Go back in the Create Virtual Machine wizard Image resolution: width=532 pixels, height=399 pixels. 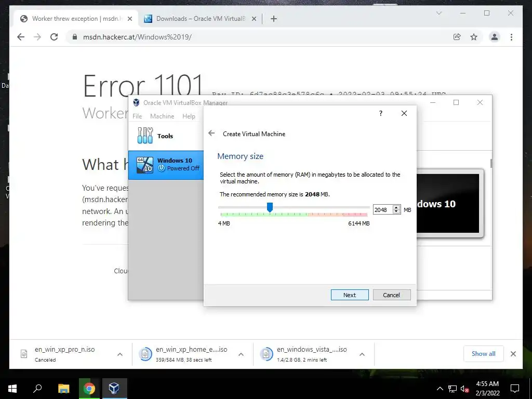click(211, 134)
